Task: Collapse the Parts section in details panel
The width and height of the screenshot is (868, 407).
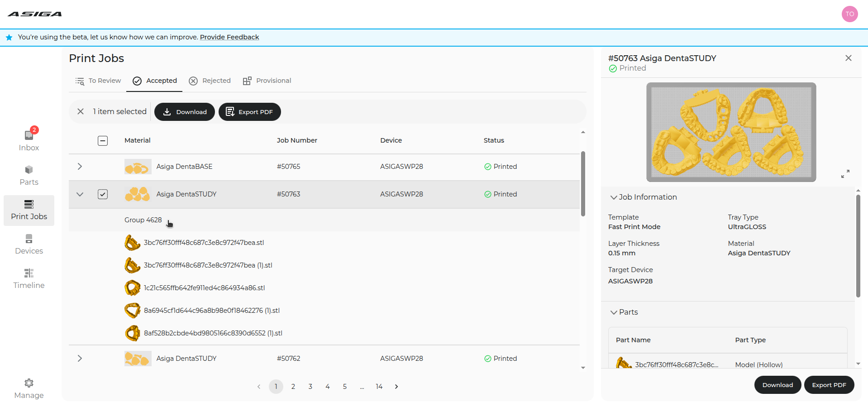Action: pyautogui.click(x=614, y=312)
